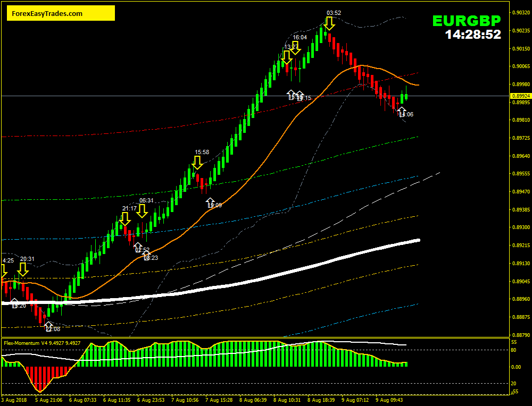Select the highlighted 0.89924 current price tag
The image size is (532, 406).
[520, 96]
